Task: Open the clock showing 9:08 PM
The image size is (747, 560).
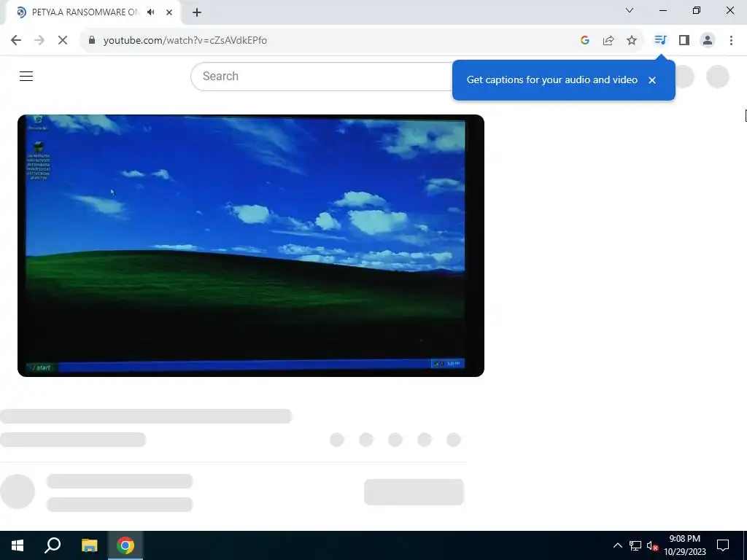Action: pyautogui.click(x=685, y=545)
